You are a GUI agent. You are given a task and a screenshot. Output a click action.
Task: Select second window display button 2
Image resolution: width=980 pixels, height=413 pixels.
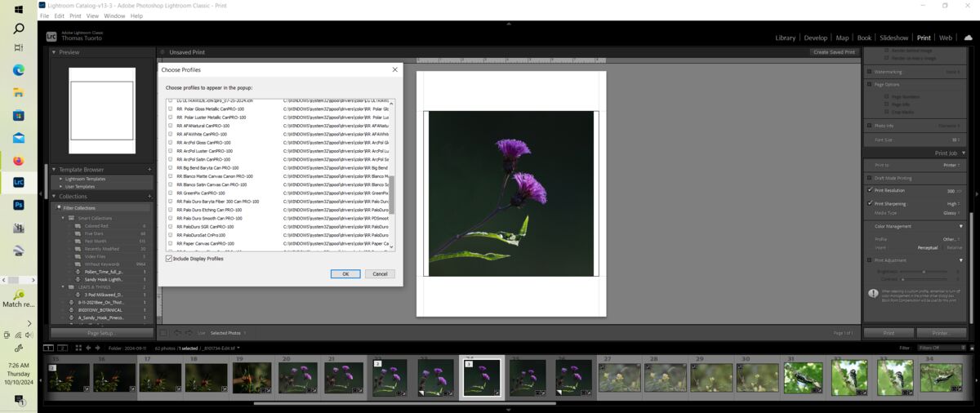[62, 348]
